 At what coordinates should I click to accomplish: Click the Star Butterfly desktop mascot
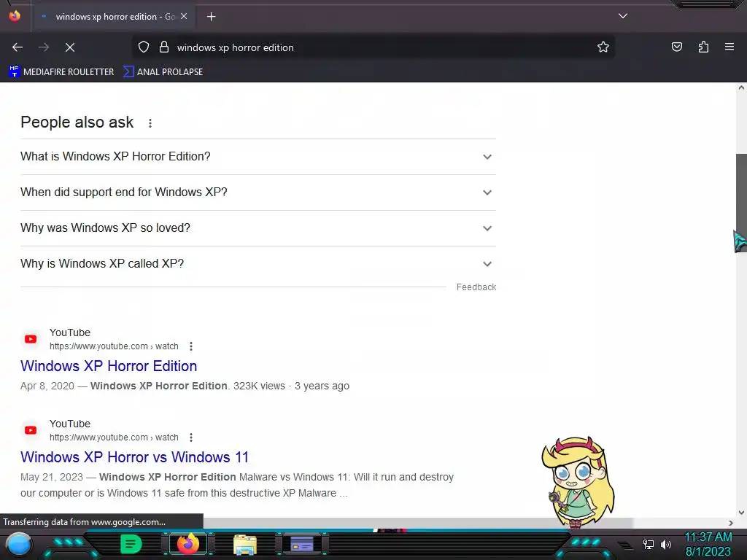(x=578, y=481)
